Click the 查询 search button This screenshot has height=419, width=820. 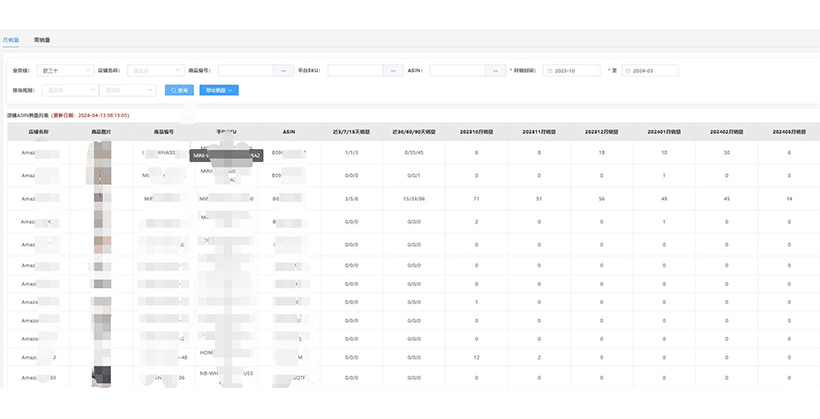179,90
